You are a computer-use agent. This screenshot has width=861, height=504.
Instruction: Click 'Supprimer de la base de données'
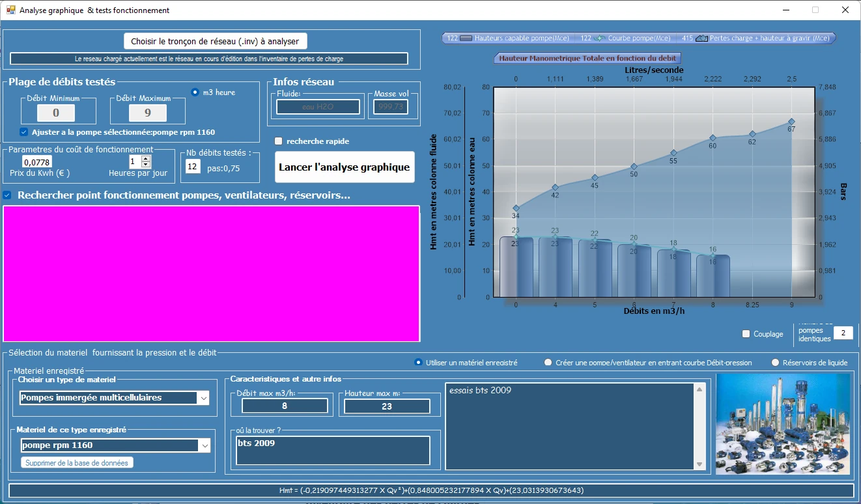click(78, 462)
